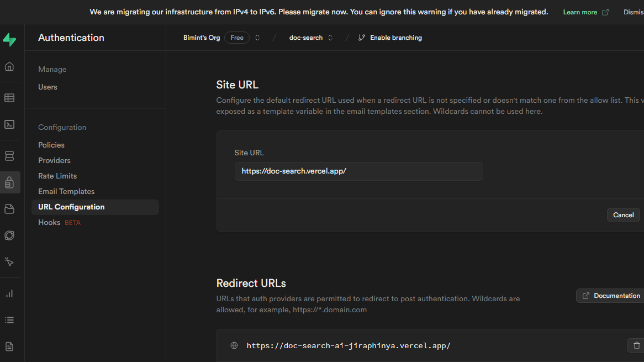The height and width of the screenshot is (362, 644).
Task: Delete the doc-search-ai-jiraphinya redirect URL
Action: [x=636, y=345]
